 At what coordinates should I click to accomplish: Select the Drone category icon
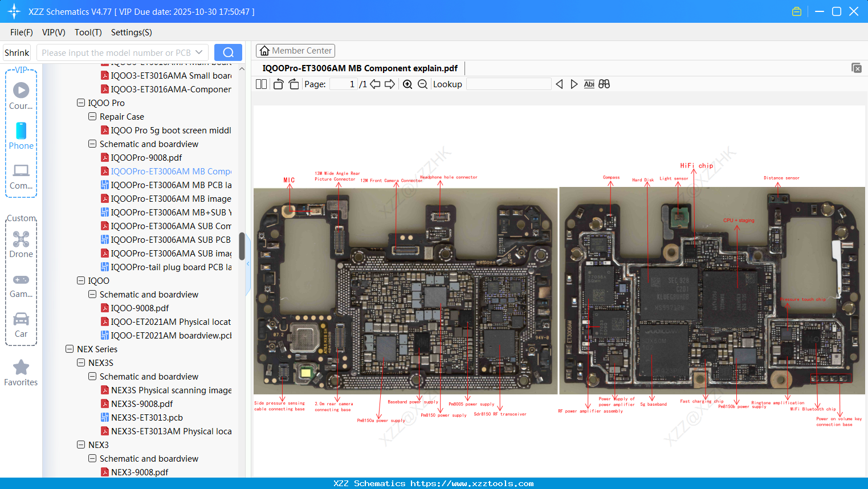[x=21, y=239]
